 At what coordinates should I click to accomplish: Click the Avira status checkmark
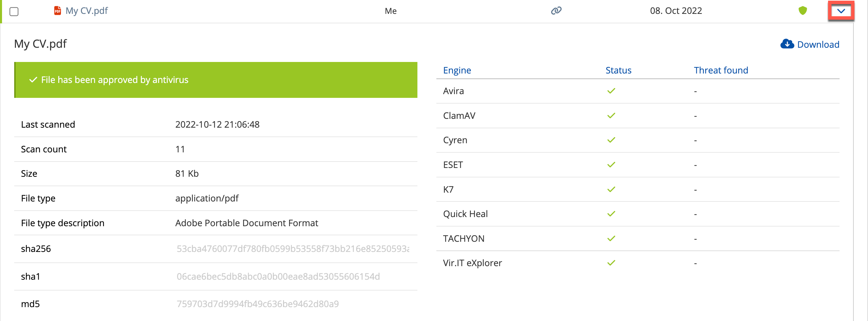click(x=611, y=91)
